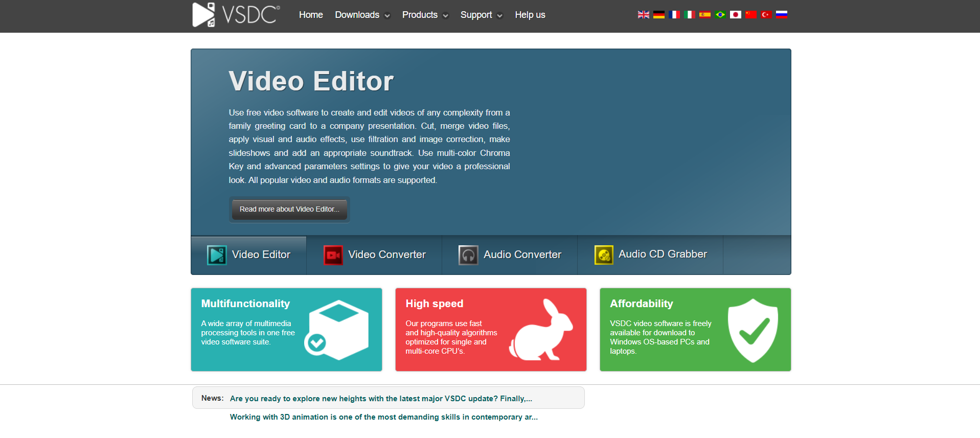Open news about latest major VSDC update

(x=381, y=399)
